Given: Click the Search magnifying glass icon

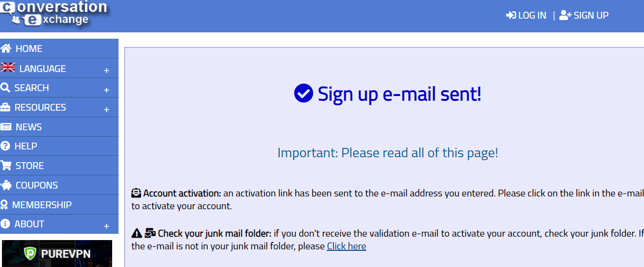Looking at the screenshot, I should pyautogui.click(x=5, y=88).
